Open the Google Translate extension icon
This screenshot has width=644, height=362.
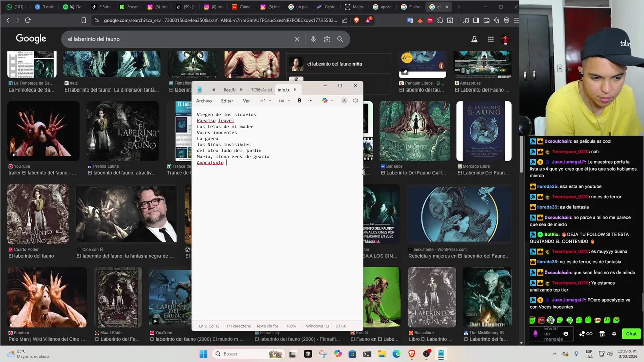410,20
